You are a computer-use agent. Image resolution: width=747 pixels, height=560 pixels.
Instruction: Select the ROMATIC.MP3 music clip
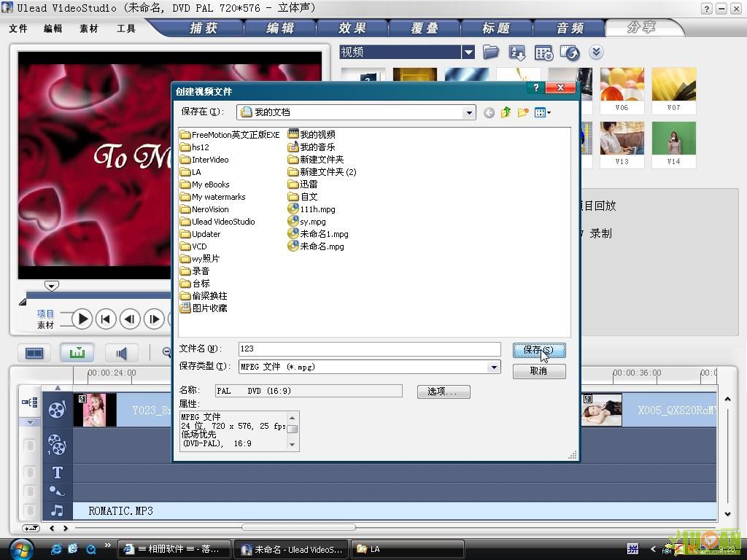pyautogui.click(x=395, y=511)
